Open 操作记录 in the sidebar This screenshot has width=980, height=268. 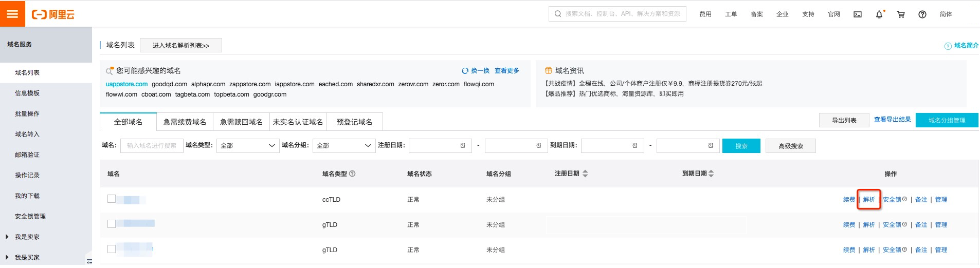click(x=27, y=176)
